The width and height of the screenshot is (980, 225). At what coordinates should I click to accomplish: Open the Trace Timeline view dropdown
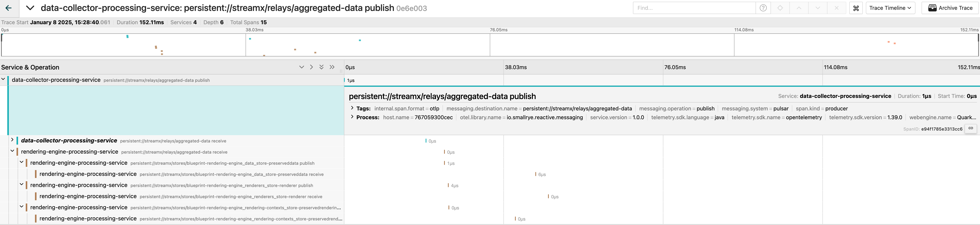(890, 8)
